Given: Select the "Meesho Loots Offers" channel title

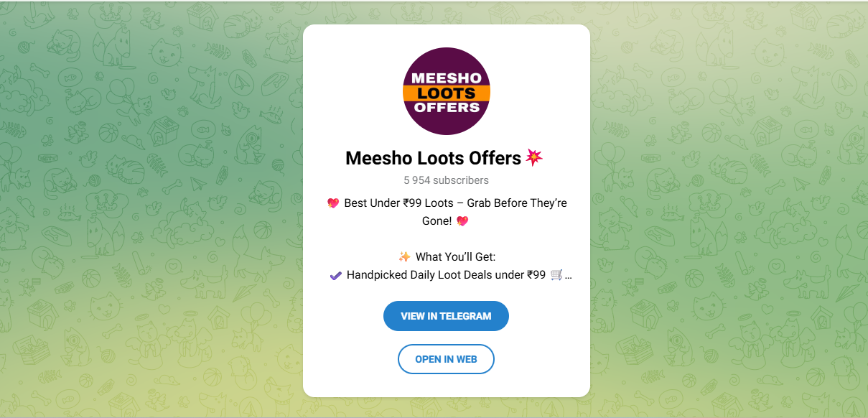Looking at the screenshot, I should coord(433,158).
